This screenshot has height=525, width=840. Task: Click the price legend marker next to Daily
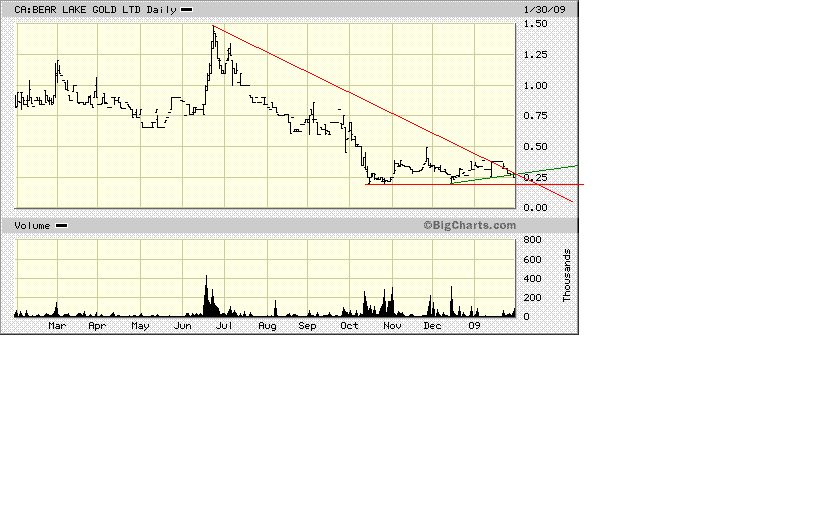[x=186, y=10]
